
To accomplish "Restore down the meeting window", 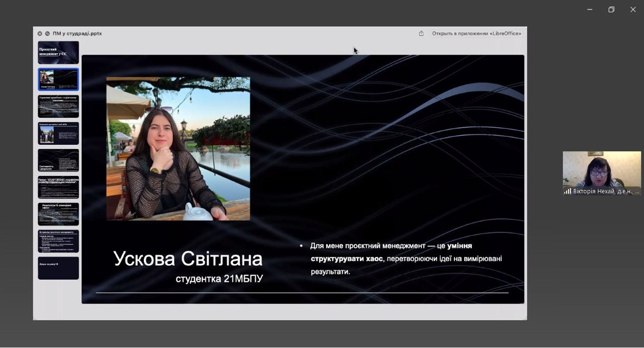I will click(611, 10).
